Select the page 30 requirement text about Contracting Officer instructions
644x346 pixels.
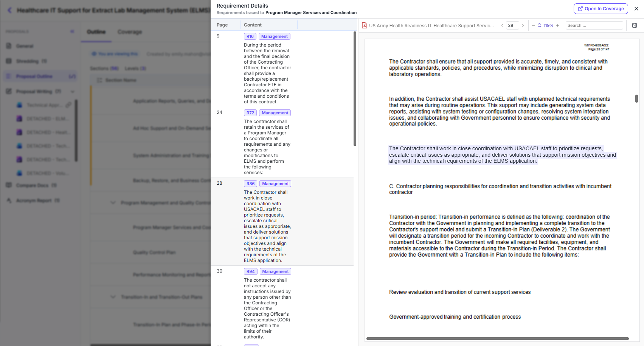pos(267,309)
